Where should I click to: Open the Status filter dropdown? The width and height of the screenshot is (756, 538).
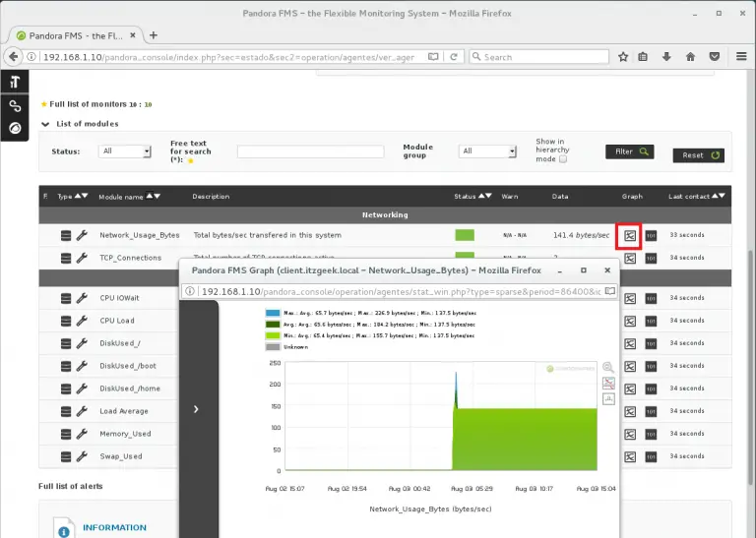(125, 151)
